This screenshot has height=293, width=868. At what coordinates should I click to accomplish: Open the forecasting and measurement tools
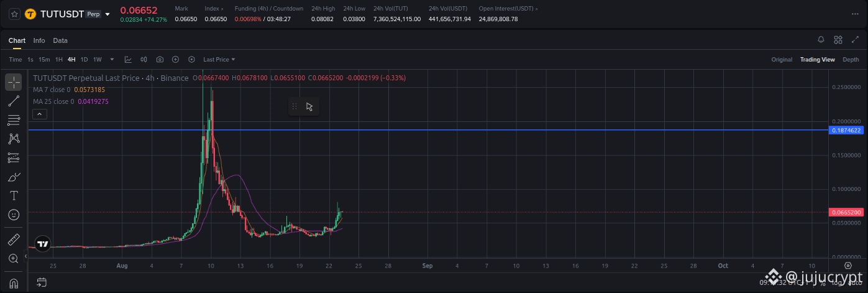14,158
